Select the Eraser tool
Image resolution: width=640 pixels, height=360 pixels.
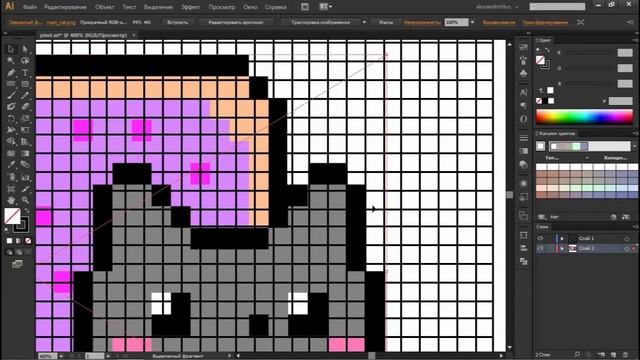pos(25,107)
